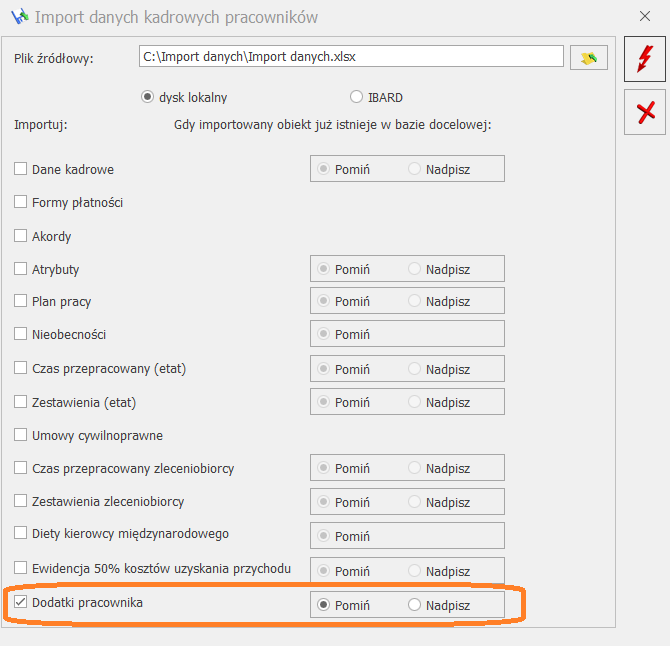Image resolution: width=670 pixels, height=646 pixels.
Task: Uncheck the Dodatki pracownika checkbox
Action: [x=21, y=602]
